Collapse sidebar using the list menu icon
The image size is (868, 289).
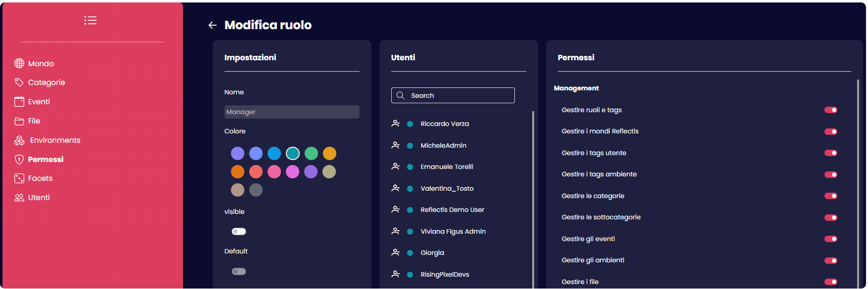pyautogui.click(x=90, y=20)
